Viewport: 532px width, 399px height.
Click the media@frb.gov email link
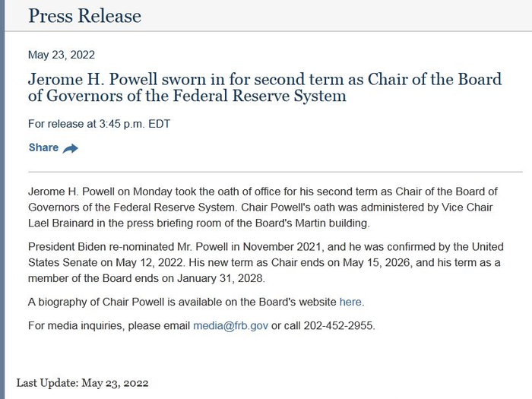(x=230, y=325)
